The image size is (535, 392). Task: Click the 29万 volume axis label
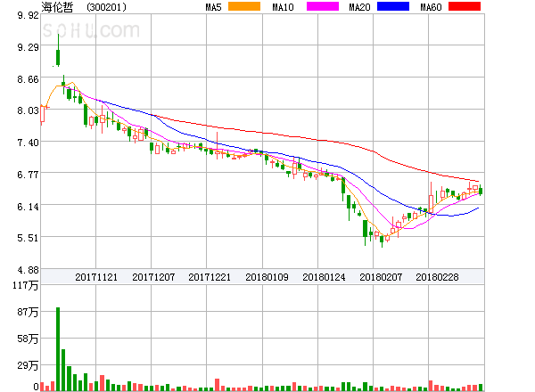tap(28, 366)
